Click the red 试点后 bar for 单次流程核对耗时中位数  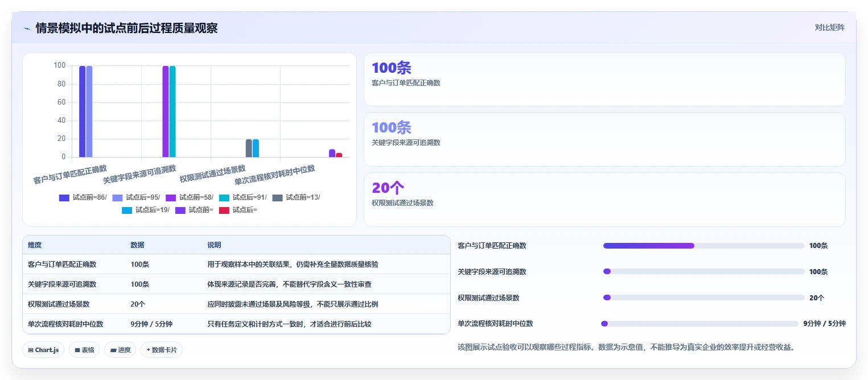pyautogui.click(x=339, y=155)
